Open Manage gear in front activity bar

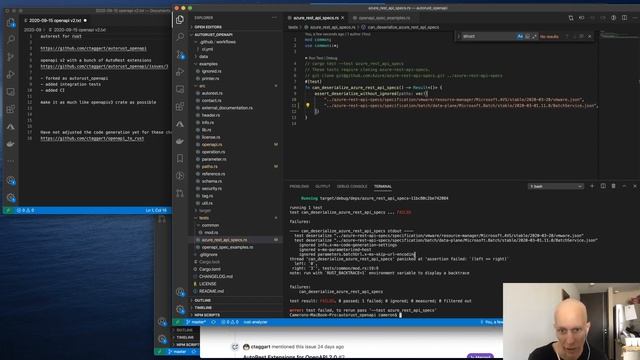pyautogui.click(x=180, y=309)
